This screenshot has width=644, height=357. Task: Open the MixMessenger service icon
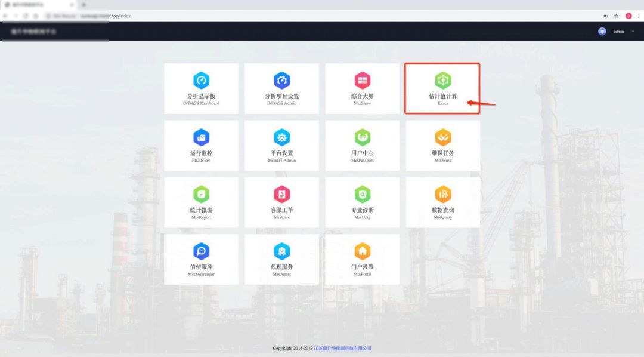(201, 251)
